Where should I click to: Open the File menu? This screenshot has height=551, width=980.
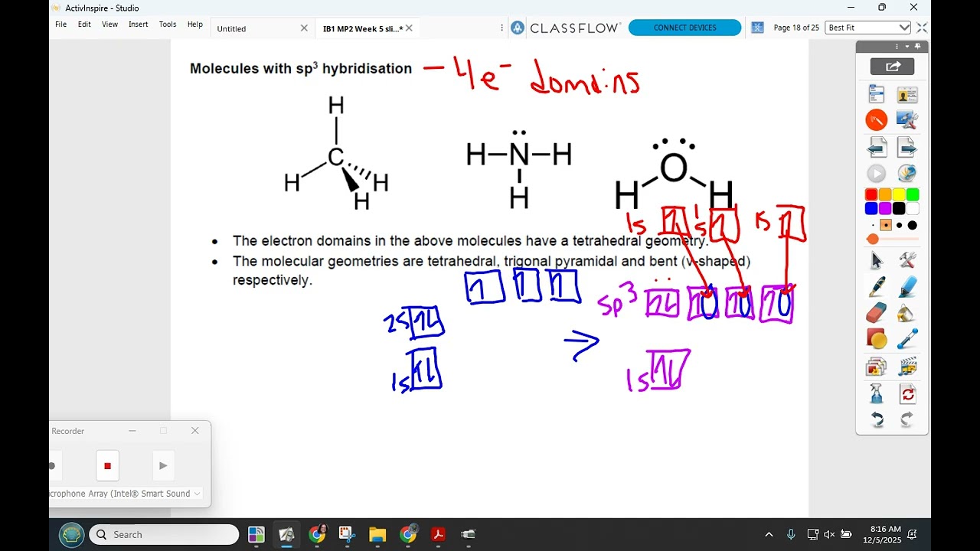coord(60,24)
